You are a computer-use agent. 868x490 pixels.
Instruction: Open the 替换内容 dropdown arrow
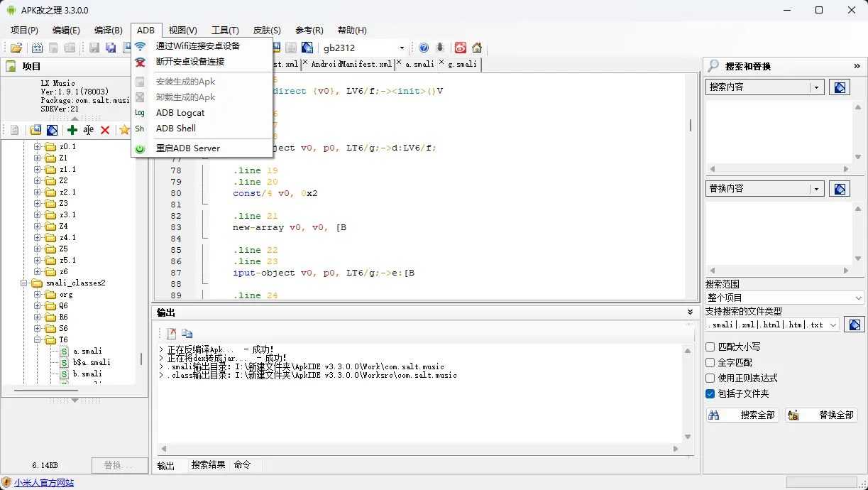(x=817, y=189)
